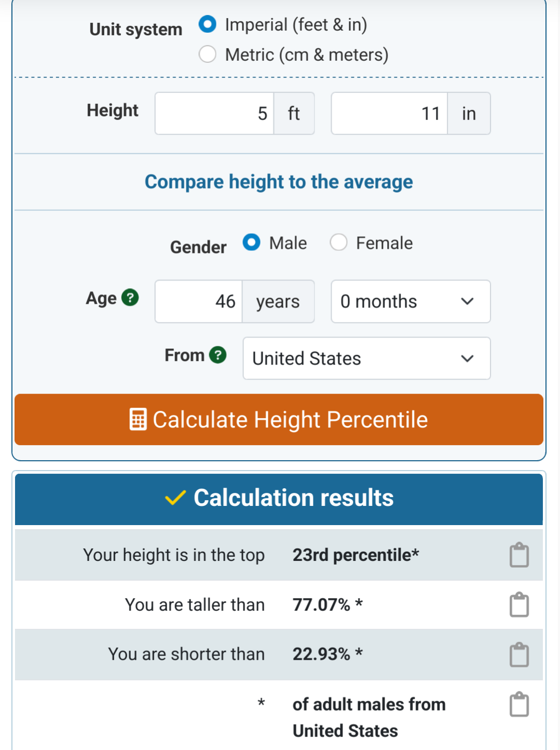The image size is (560, 750).
Task: Switch to Metric (cm & meters) units
Action: [208, 55]
